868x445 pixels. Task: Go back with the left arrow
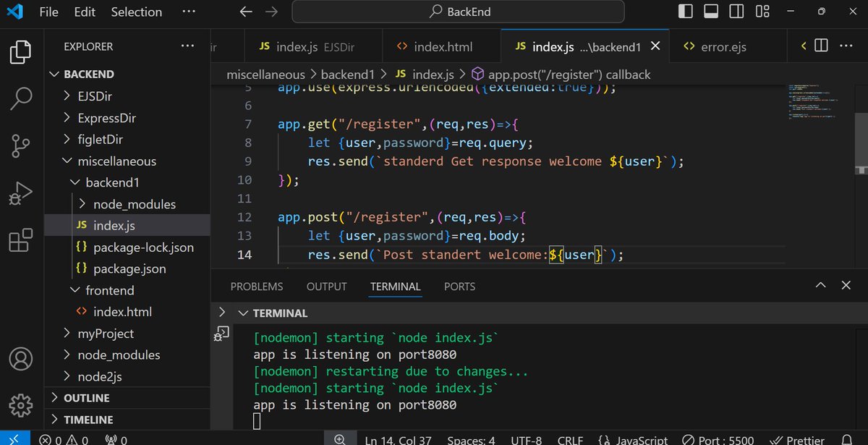coord(246,12)
